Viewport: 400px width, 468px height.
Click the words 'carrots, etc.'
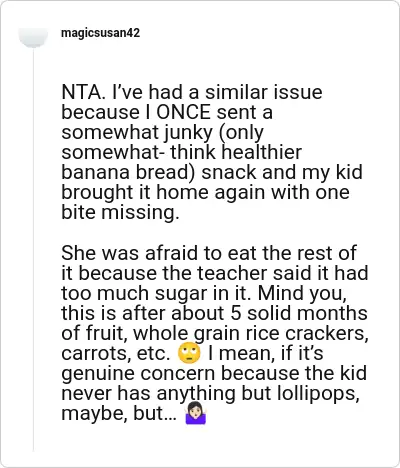tap(116, 354)
